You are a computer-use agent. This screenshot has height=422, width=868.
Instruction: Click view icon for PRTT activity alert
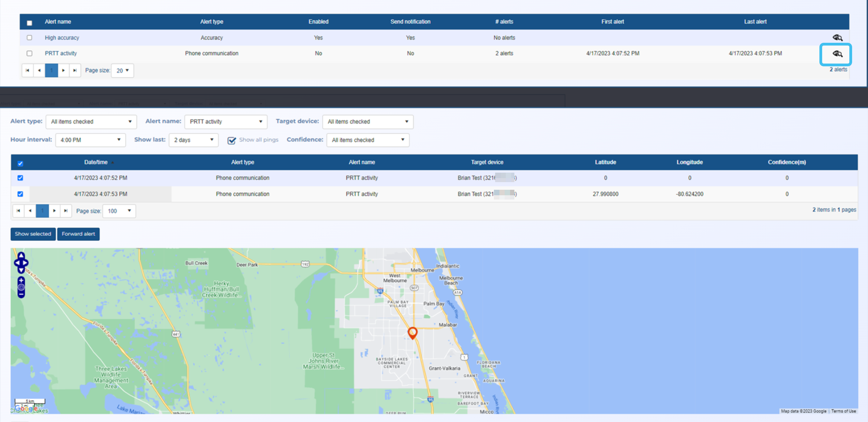[x=837, y=54]
